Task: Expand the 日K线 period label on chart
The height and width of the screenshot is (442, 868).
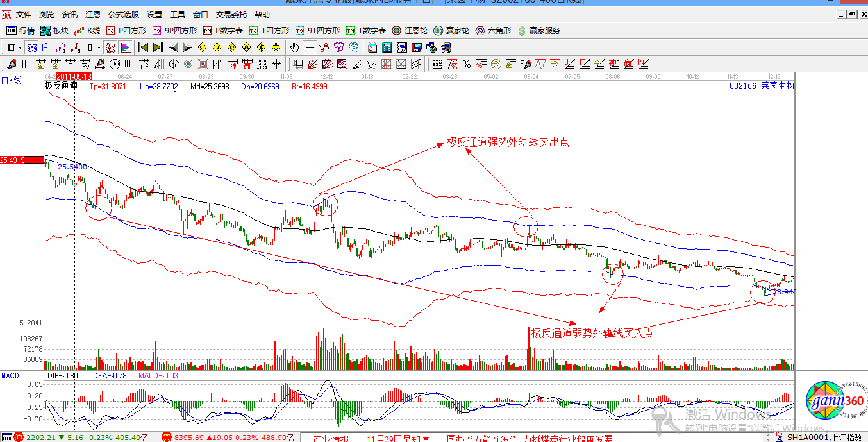Action: [11, 80]
